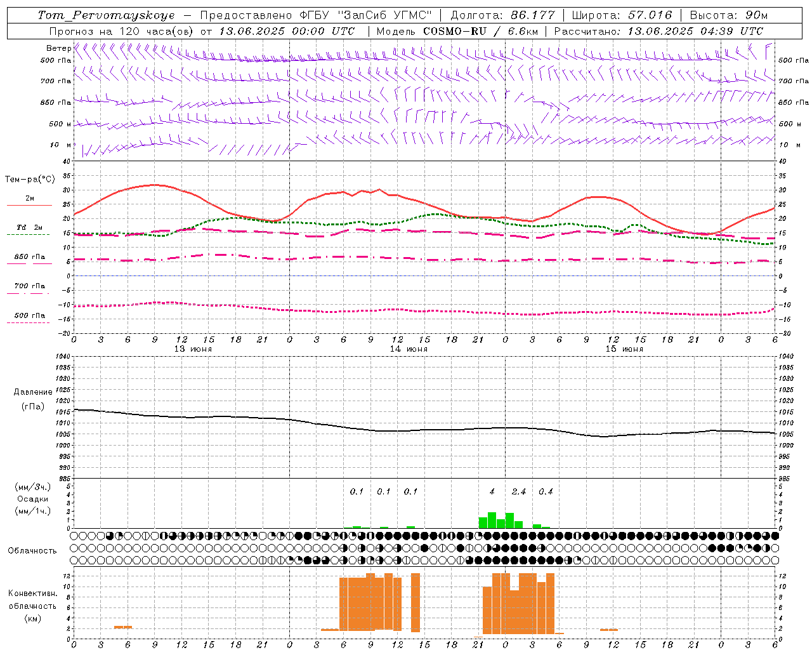Click the 'Давление' pressure panel label

pyautogui.click(x=33, y=392)
